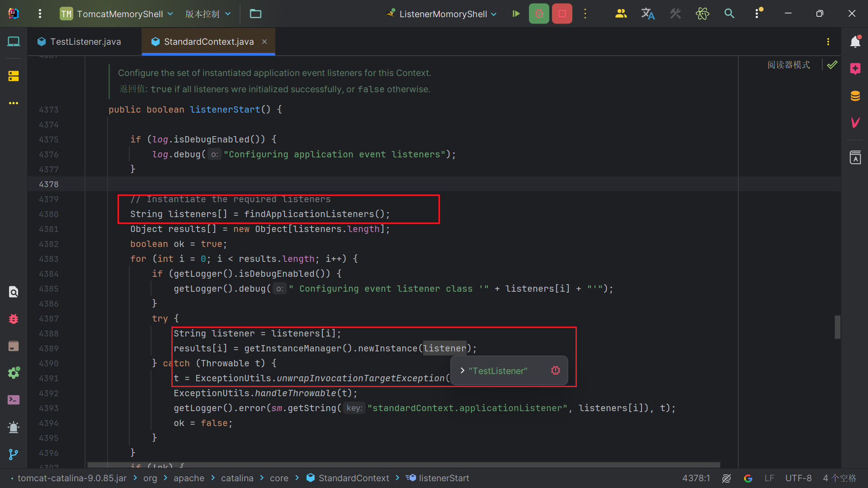Click the LF line separator indicator

[769, 478]
